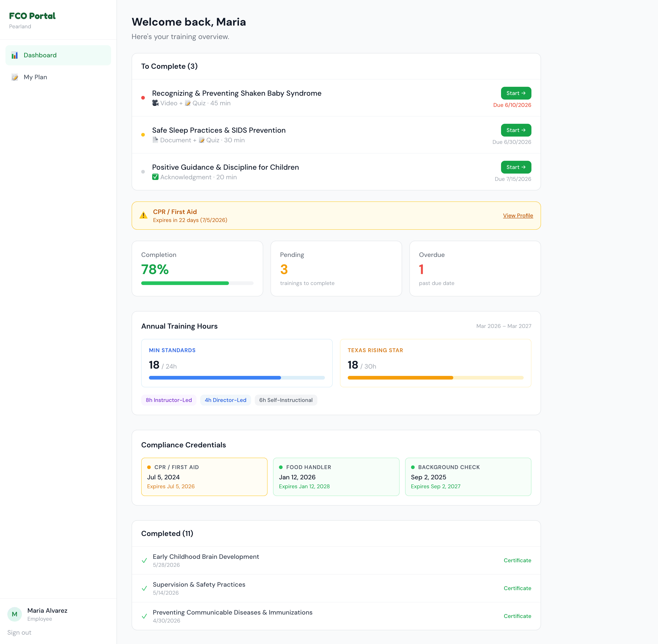Start the Safe Sleep Practices training
The image size is (658, 644).
click(516, 130)
